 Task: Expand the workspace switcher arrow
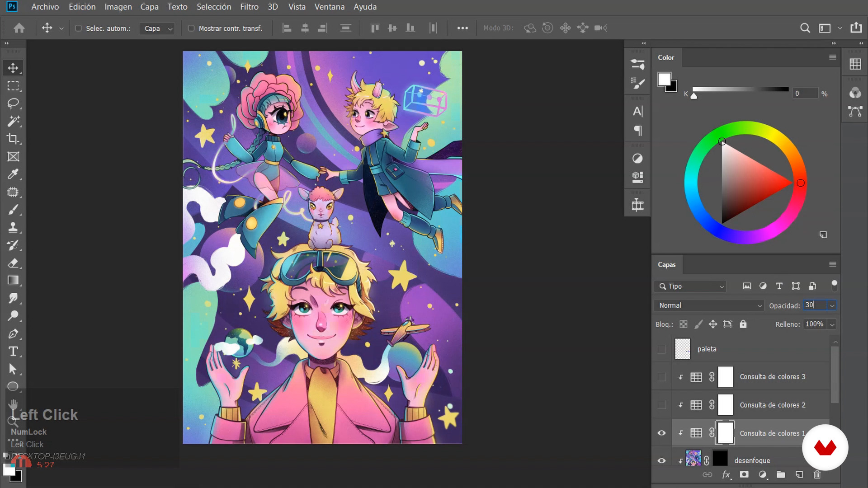point(840,28)
